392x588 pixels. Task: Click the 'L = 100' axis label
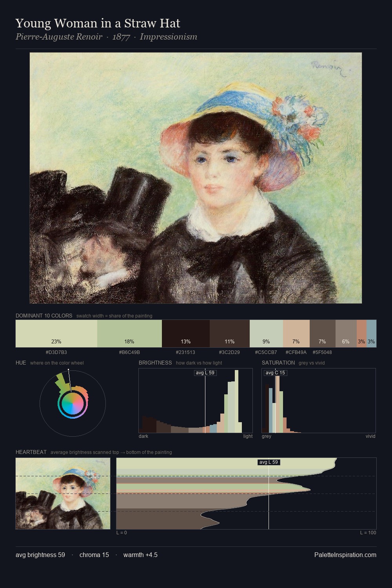pos(368,533)
